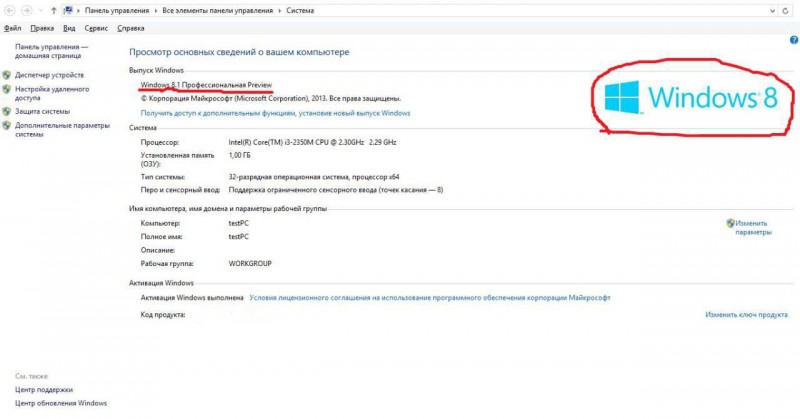800x419 pixels.
Task: Open the Справка menu
Action: coord(131,28)
